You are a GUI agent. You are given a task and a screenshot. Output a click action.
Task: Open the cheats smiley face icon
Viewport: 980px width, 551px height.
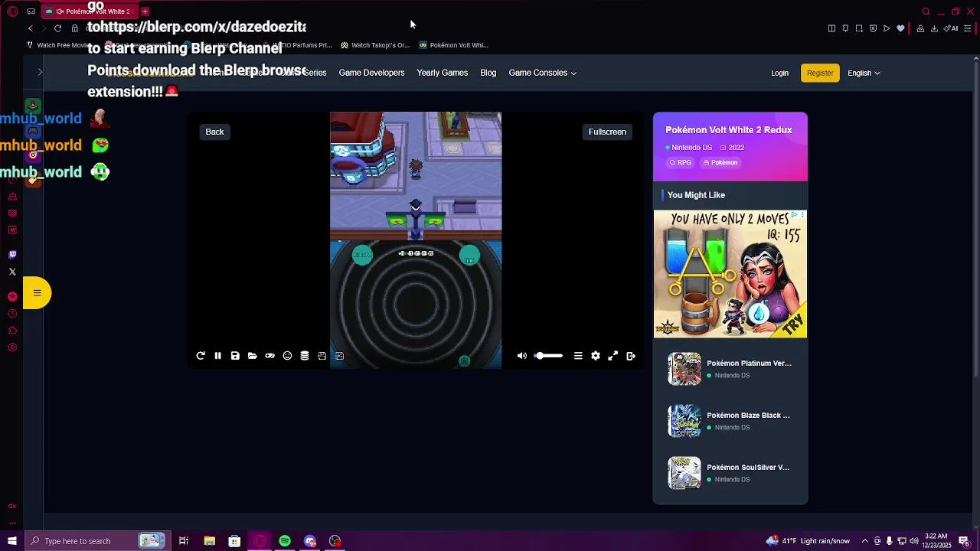287,356
